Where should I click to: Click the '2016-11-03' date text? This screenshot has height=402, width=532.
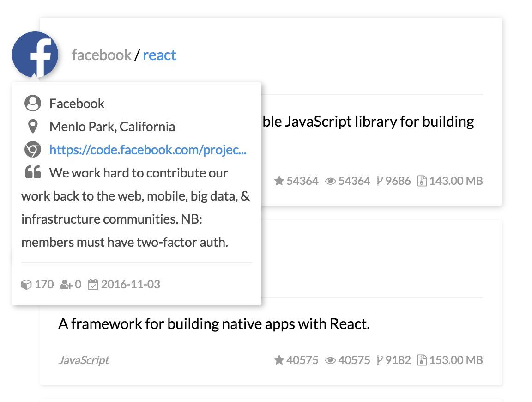(x=131, y=284)
